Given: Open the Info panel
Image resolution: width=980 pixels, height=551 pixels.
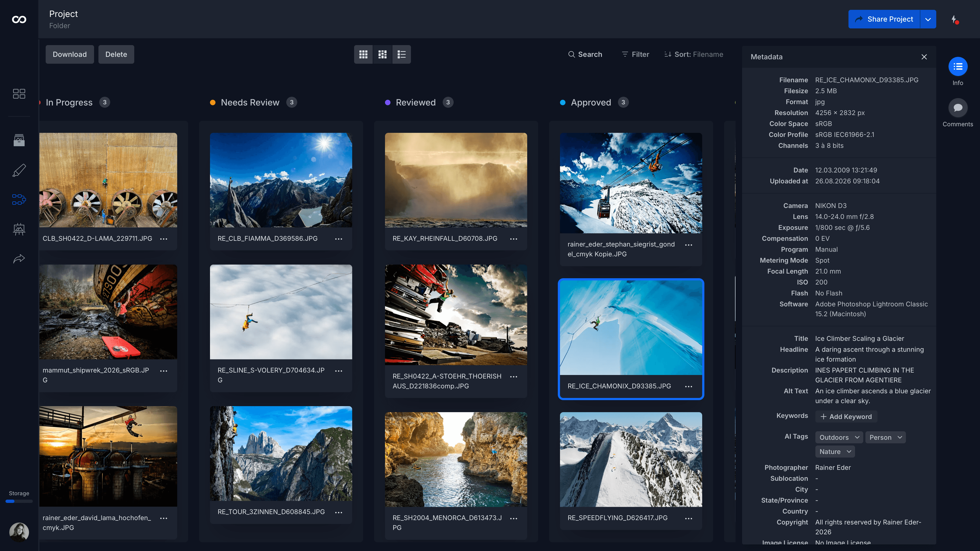Looking at the screenshot, I should [958, 67].
